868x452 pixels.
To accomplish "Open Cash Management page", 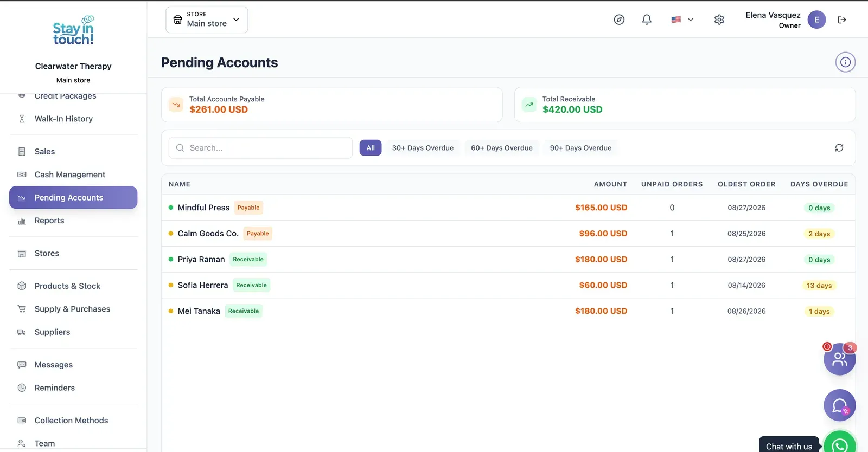I will coord(73,175).
